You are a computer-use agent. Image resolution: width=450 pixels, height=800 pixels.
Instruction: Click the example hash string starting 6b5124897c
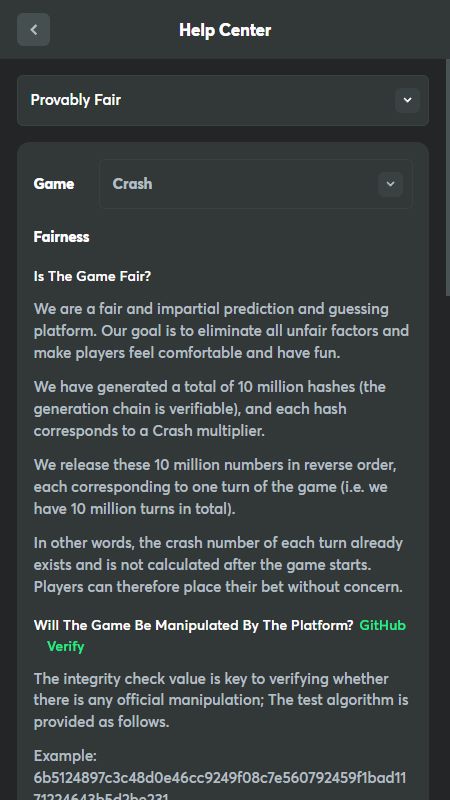220,786
